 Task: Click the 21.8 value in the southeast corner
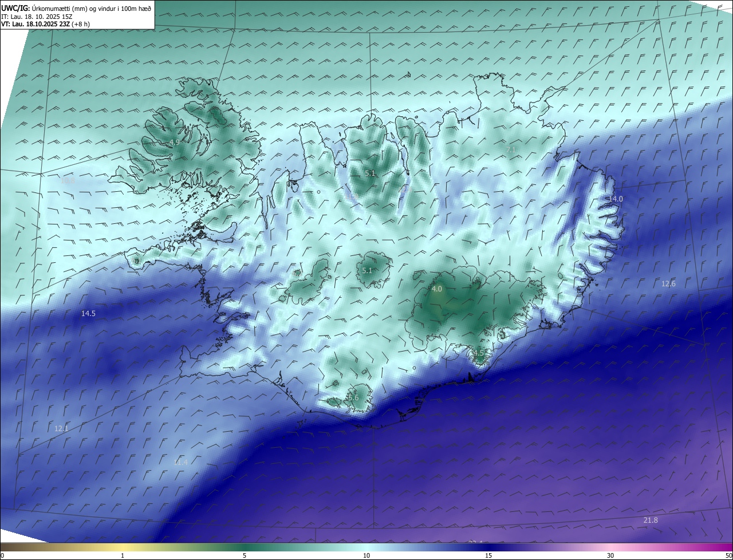click(651, 520)
